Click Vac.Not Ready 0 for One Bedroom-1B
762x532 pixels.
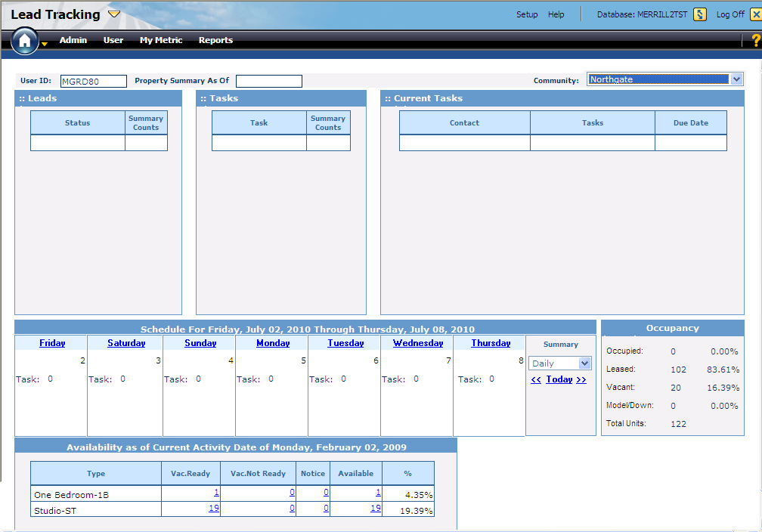click(292, 493)
